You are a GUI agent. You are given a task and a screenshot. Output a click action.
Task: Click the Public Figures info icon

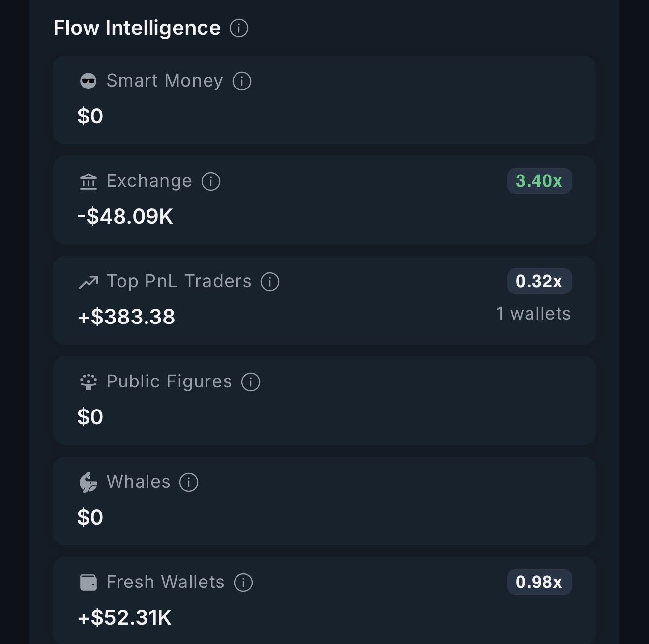251,382
